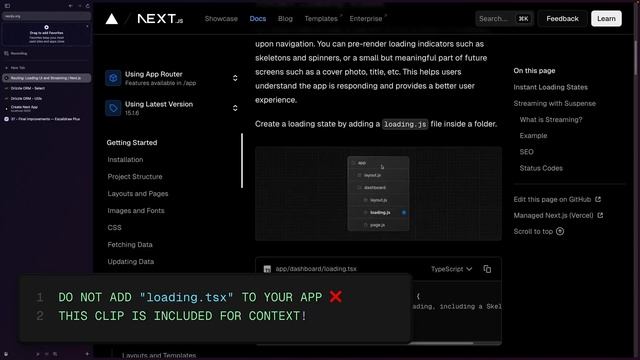The height and width of the screenshot is (360, 640).
Task: Click the Learn button
Action: tap(606, 19)
